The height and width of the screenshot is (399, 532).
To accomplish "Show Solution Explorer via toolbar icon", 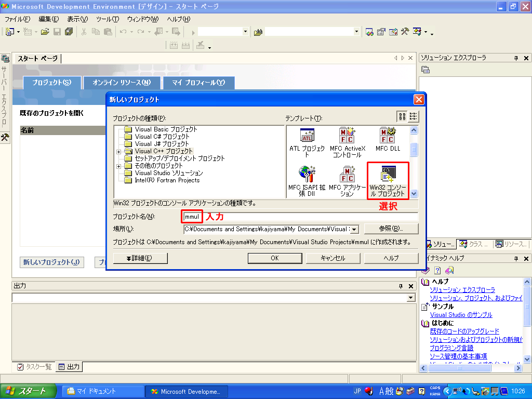I will pyautogui.click(x=369, y=32).
